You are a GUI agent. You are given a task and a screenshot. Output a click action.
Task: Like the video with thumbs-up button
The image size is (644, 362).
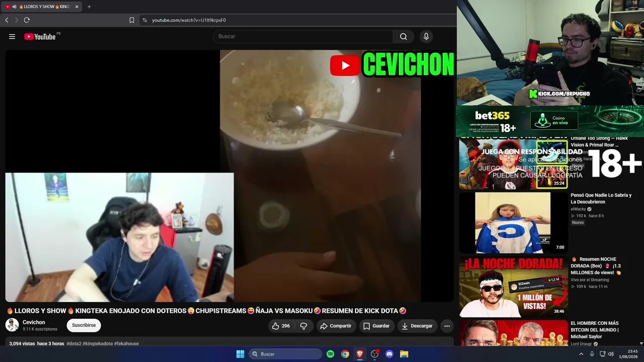coord(281,326)
